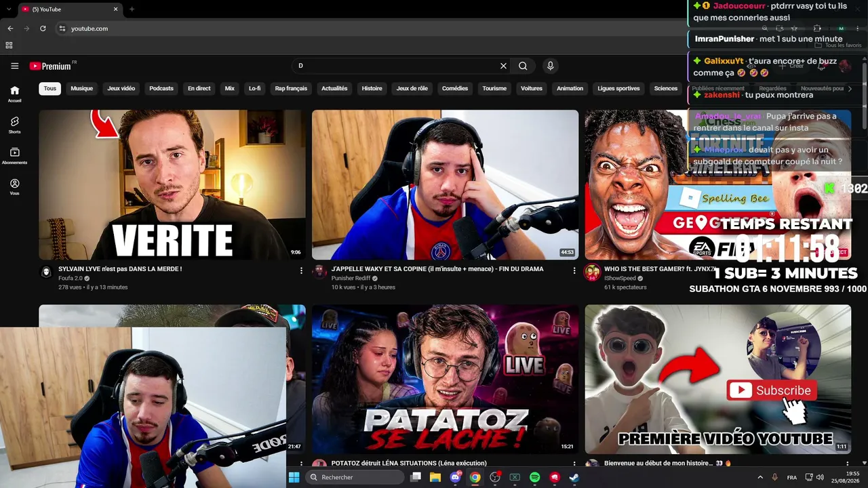Open Spotify from the taskbar

coord(534,477)
